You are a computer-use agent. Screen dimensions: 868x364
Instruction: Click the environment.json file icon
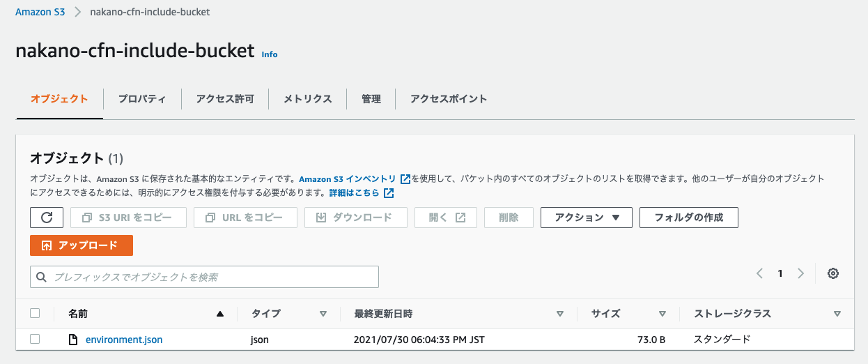coord(72,340)
